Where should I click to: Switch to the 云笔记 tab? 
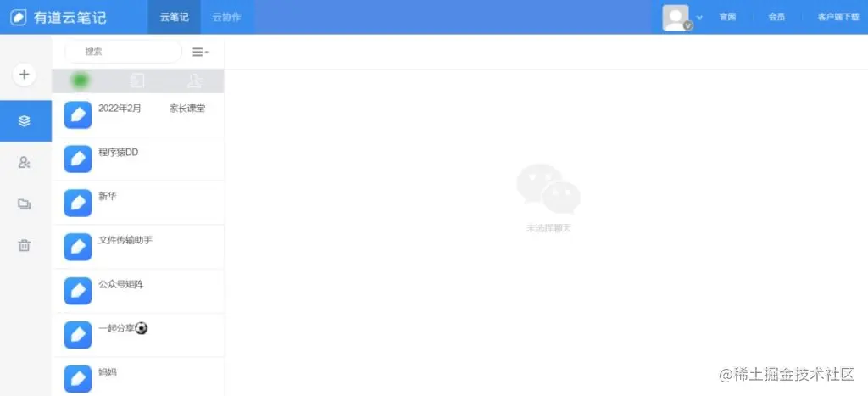click(174, 17)
